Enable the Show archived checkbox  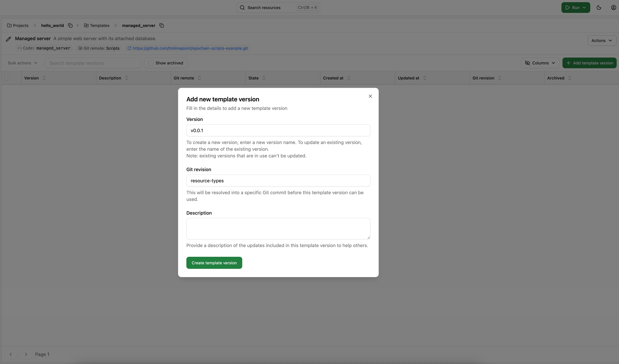point(151,63)
